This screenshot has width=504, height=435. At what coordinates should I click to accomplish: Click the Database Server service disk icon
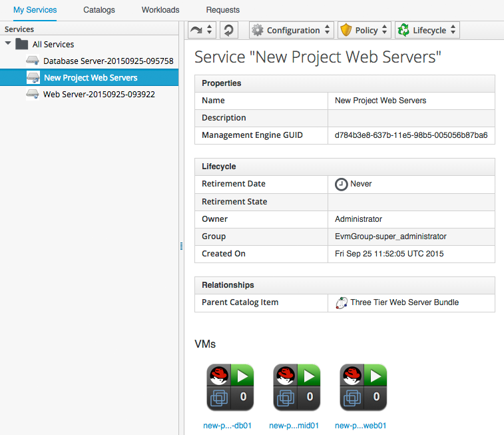pyautogui.click(x=33, y=61)
